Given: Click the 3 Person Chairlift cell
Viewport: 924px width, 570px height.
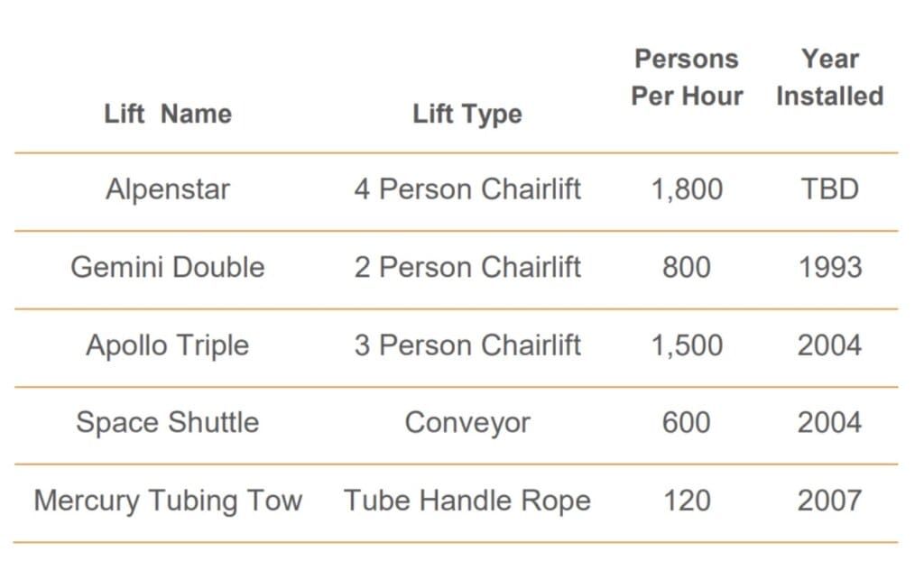Looking at the screenshot, I should click(x=467, y=345).
